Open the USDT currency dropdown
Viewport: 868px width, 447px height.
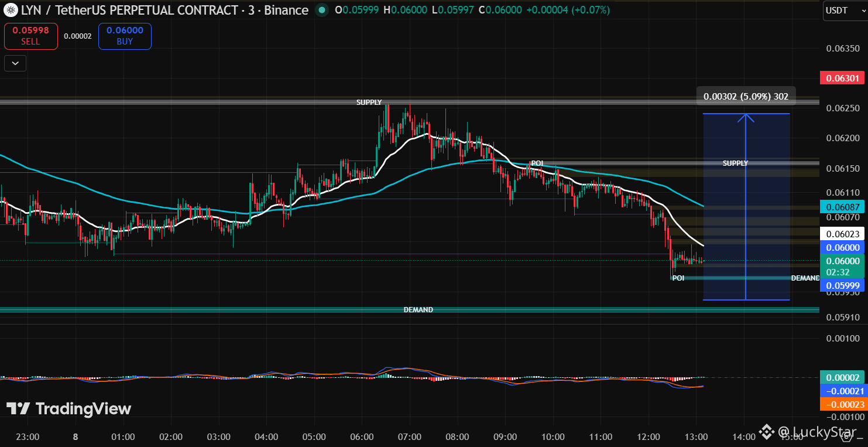click(x=845, y=11)
